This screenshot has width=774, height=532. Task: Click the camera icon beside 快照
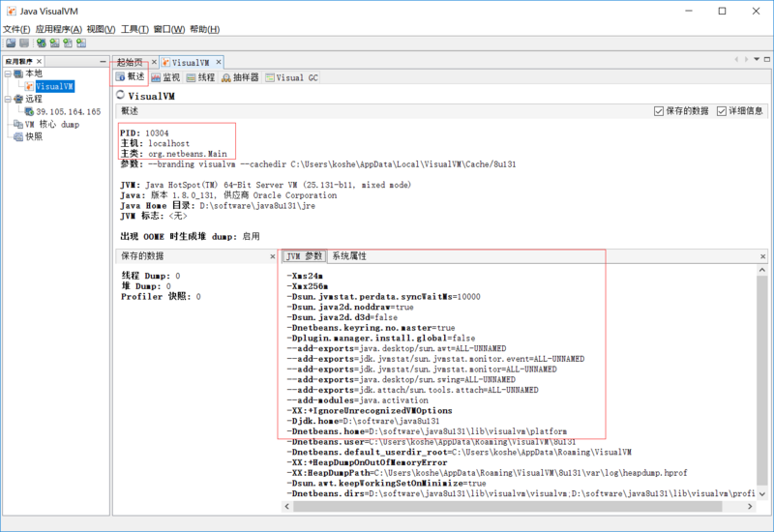(18, 136)
